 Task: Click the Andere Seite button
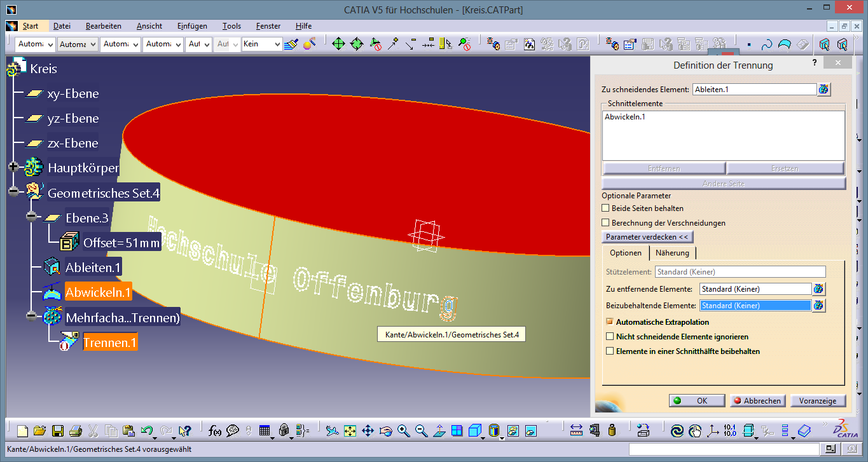[x=724, y=184]
